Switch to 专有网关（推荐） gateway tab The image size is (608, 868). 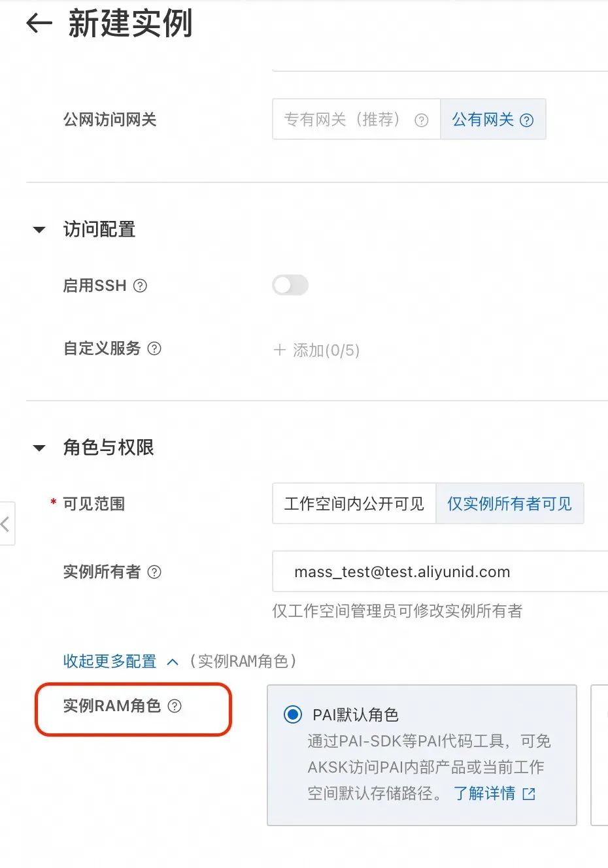pyautogui.click(x=356, y=120)
